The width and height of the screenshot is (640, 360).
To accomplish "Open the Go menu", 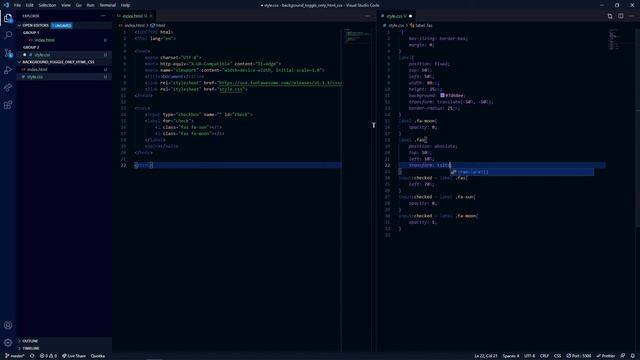I will point(78,5).
